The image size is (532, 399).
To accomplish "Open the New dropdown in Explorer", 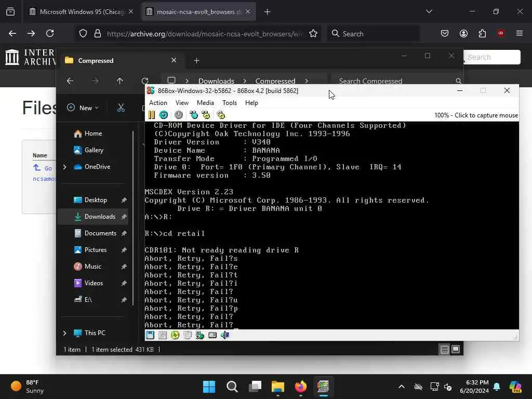I will pyautogui.click(x=83, y=108).
